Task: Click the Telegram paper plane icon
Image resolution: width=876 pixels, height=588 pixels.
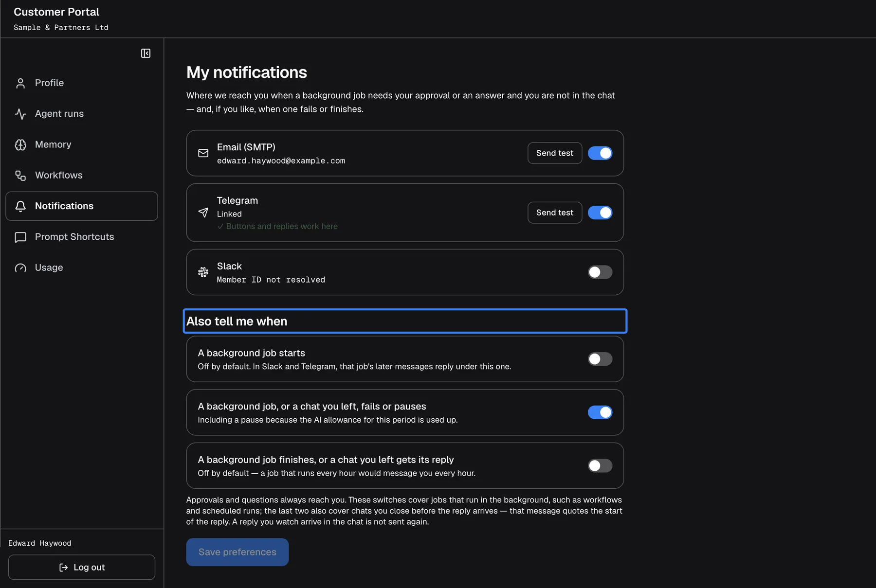Action: [x=203, y=213]
